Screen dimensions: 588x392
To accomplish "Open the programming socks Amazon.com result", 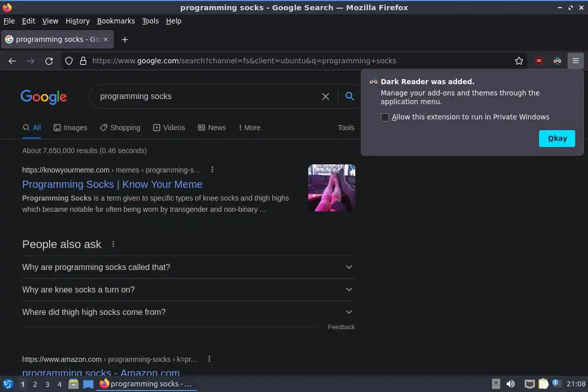I will pos(101,372).
